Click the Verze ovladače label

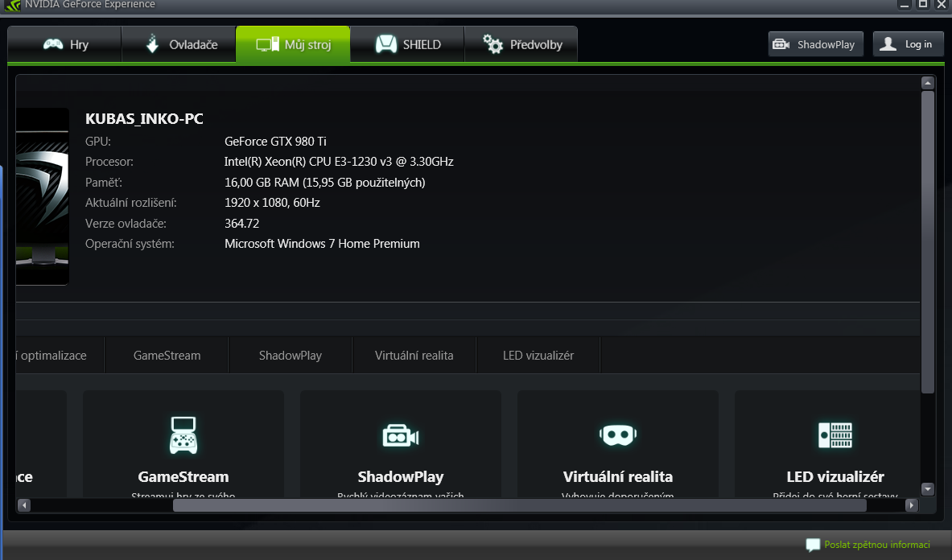126,223
